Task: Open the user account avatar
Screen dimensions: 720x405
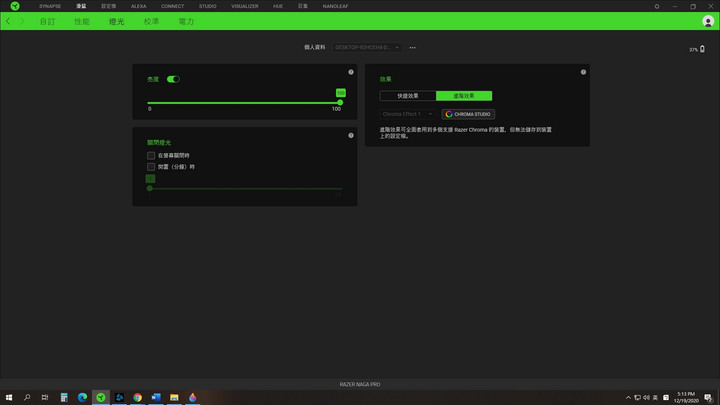Action: pos(708,21)
